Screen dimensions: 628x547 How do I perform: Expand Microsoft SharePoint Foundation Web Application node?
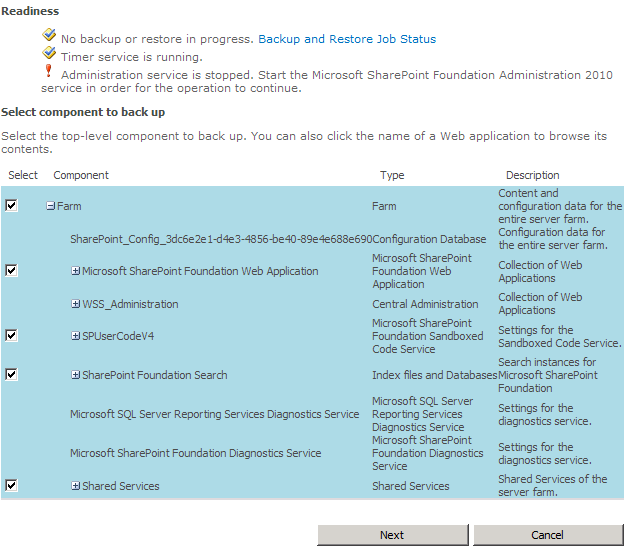[75, 271]
